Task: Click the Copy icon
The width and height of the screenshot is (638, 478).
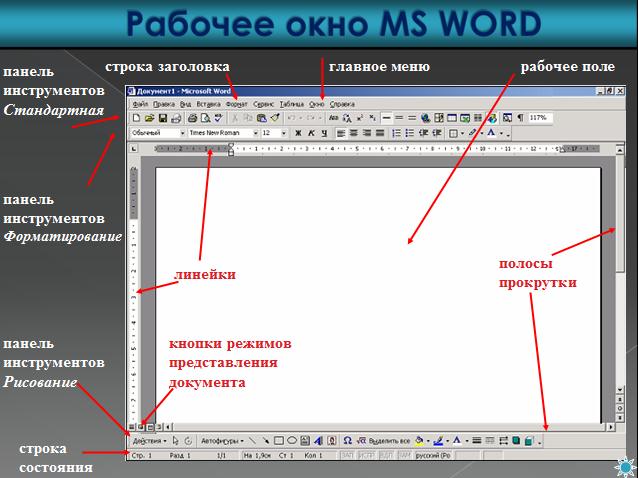Action: click(x=248, y=118)
